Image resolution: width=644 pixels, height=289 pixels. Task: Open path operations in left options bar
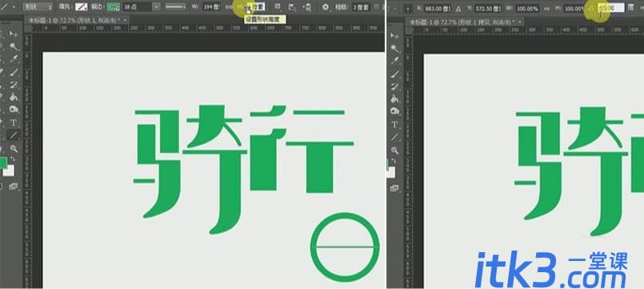tap(278, 7)
